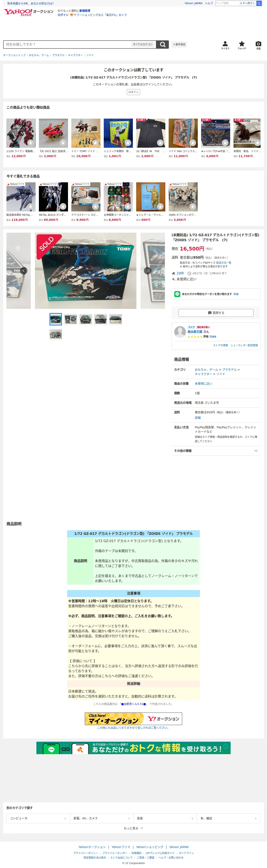Show next product image arrow
This screenshot has width=267, height=868.
coord(147,271)
